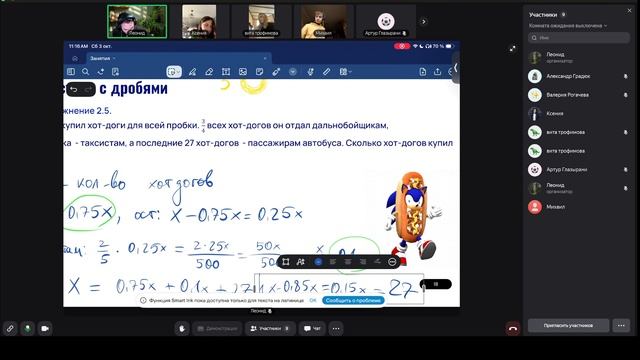Open the Чат button
640x360 pixels.
click(312, 328)
